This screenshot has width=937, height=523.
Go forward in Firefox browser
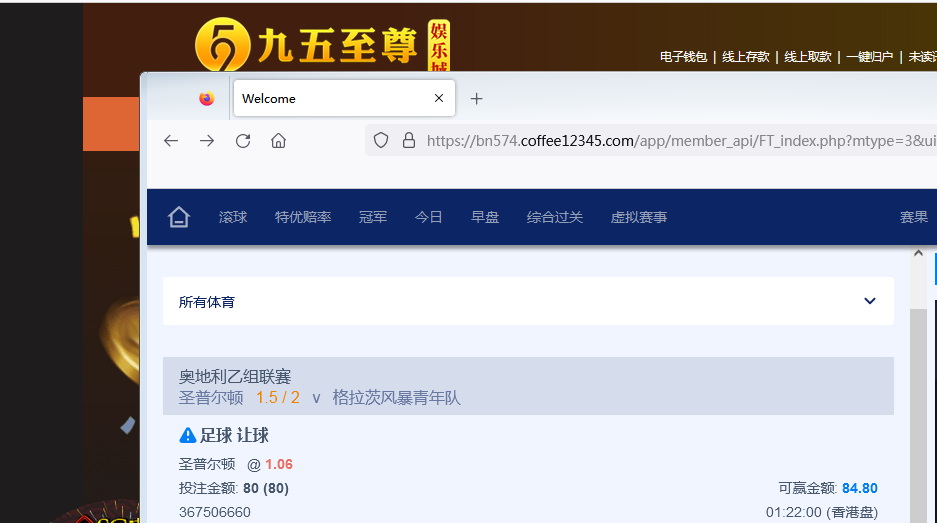(x=207, y=140)
